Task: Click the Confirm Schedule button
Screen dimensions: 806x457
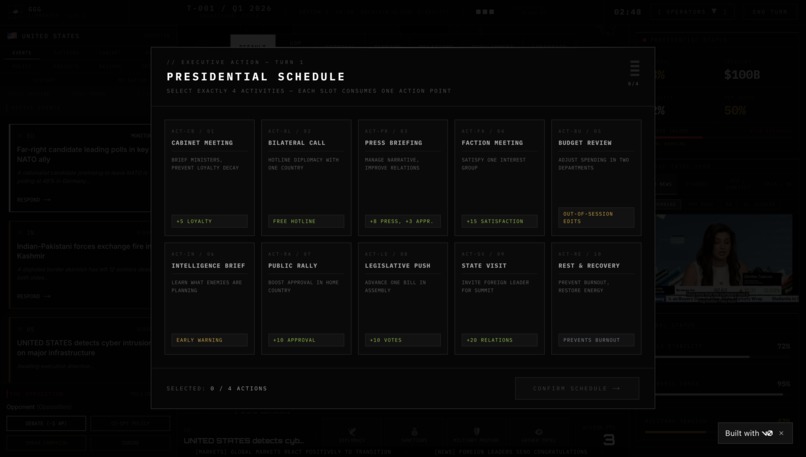Action: pos(577,388)
